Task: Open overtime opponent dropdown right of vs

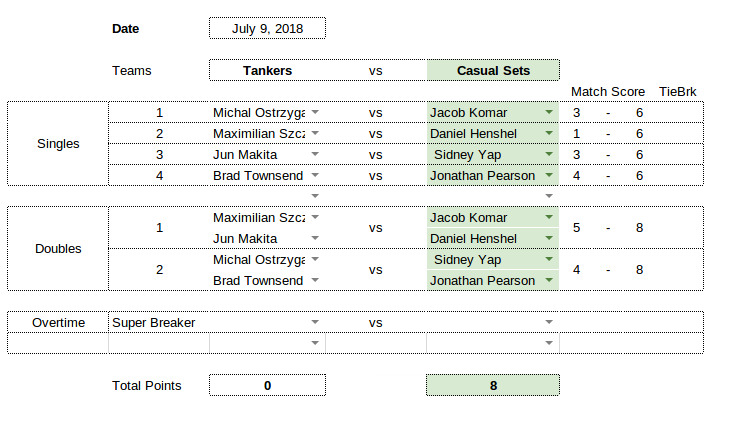Action: tap(549, 322)
